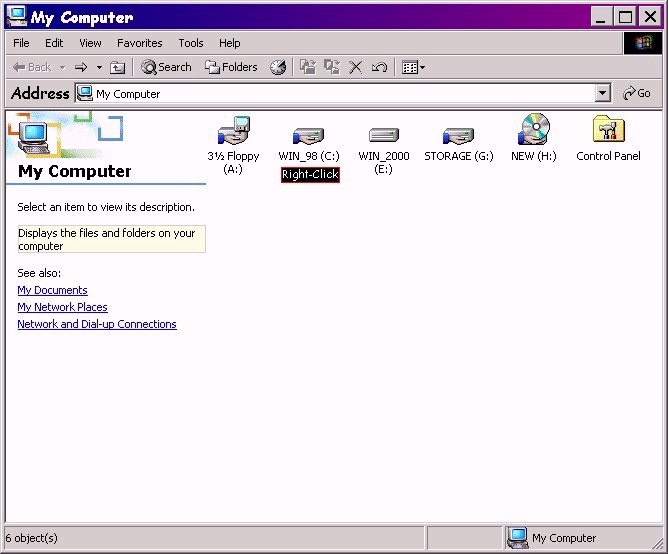
Task: Click the Up one level folder icon
Action: click(118, 67)
